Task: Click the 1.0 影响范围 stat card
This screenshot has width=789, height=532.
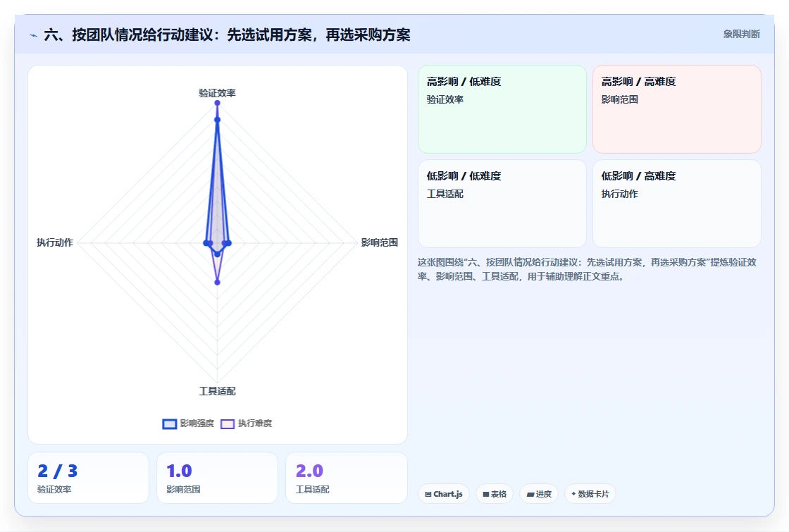Action: coord(218,478)
